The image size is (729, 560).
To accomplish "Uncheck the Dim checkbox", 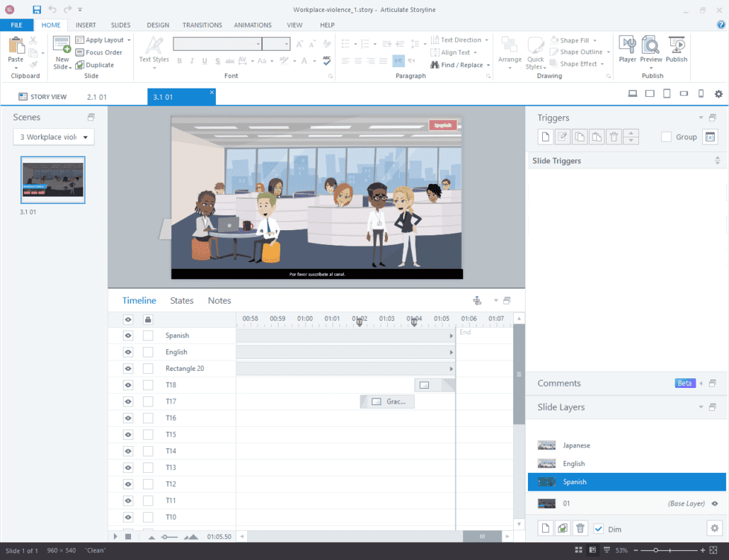I will [x=598, y=529].
